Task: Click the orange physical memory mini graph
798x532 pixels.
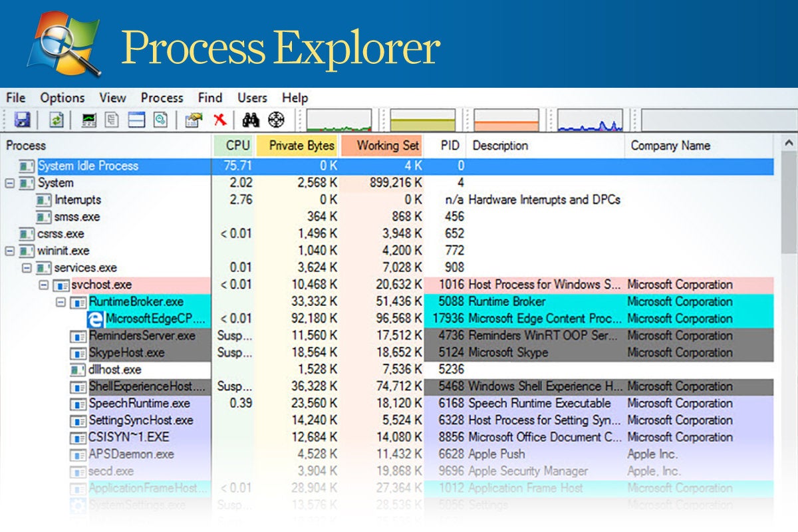Action: [506, 120]
